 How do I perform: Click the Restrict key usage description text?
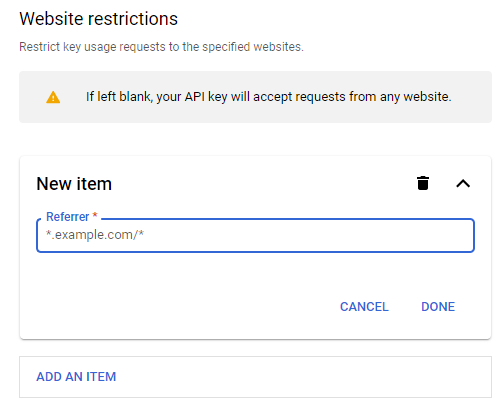(x=161, y=47)
